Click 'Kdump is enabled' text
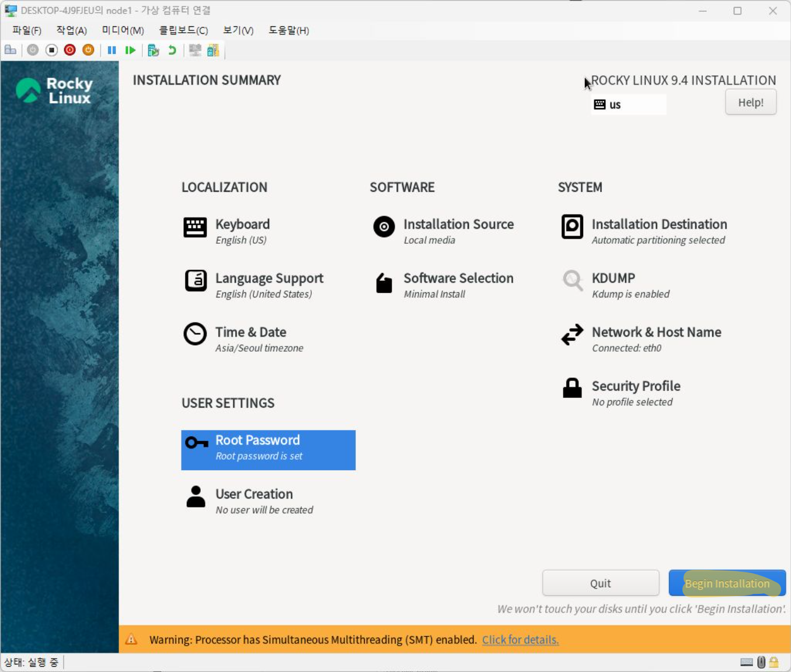This screenshot has width=791, height=672. [630, 294]
